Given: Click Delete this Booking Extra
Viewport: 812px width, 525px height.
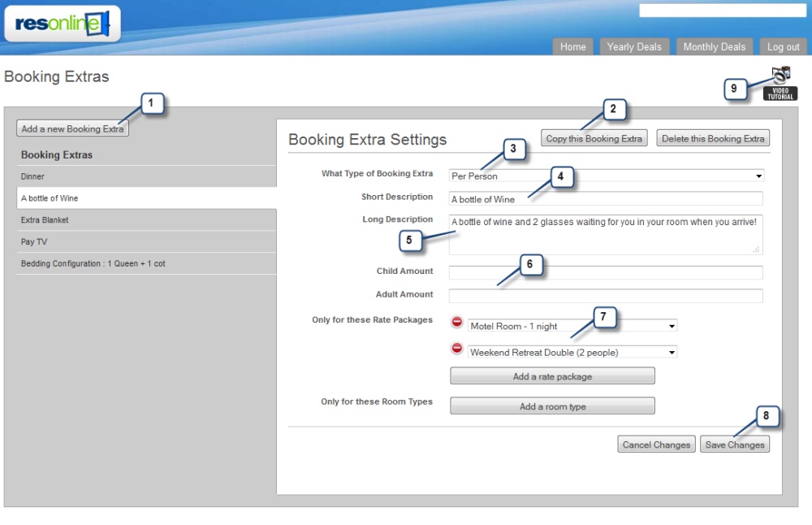Looking at the screenshot, I should click(x=713, y=139).
